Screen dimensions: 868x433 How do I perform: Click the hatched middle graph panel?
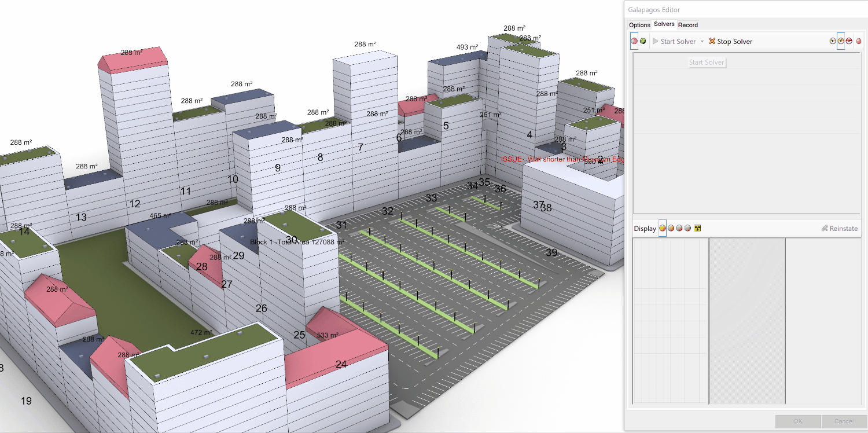click(747, 321)
